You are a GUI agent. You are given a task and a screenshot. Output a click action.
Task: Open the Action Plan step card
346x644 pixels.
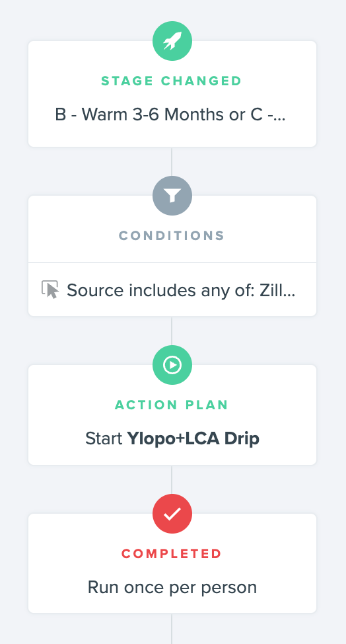(172, 415)
